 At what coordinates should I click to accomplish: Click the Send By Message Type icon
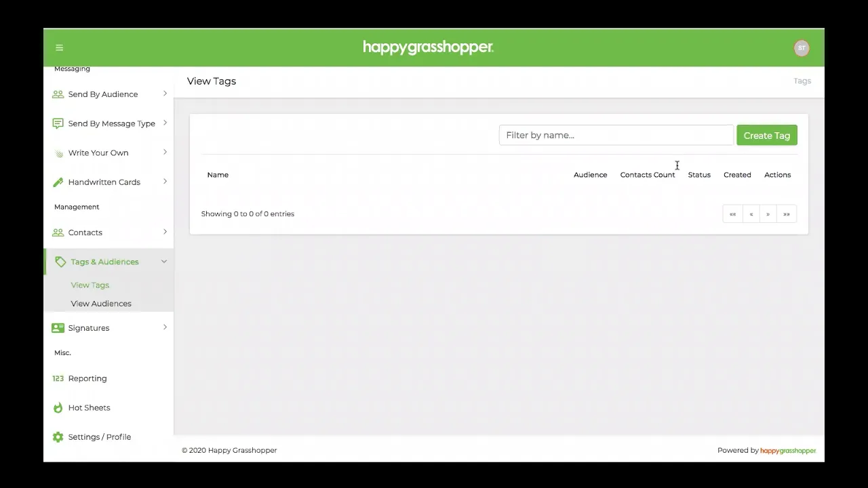click(58, 123)
